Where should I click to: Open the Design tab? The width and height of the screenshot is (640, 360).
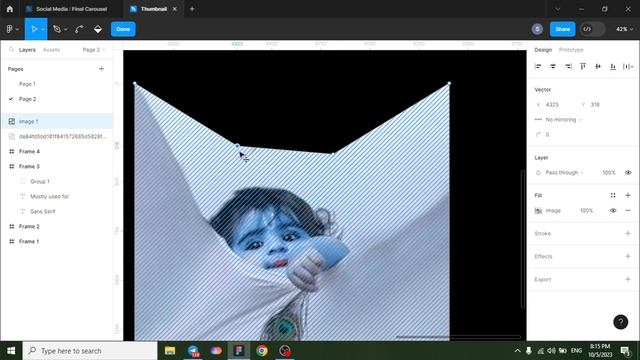click(x=543, y=50)
